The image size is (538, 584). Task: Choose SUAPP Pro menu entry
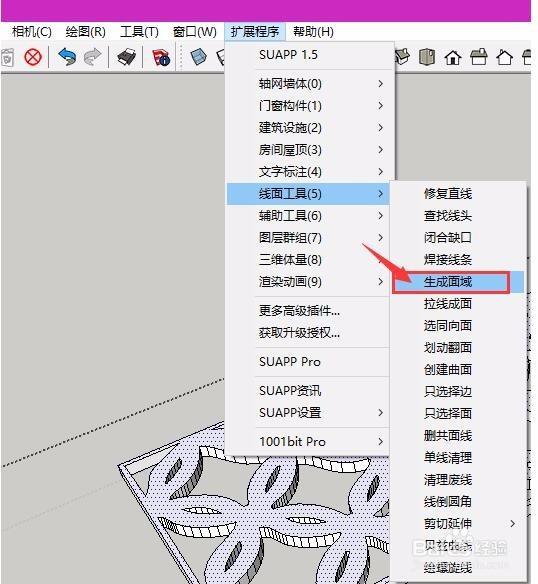click(308, 362)
